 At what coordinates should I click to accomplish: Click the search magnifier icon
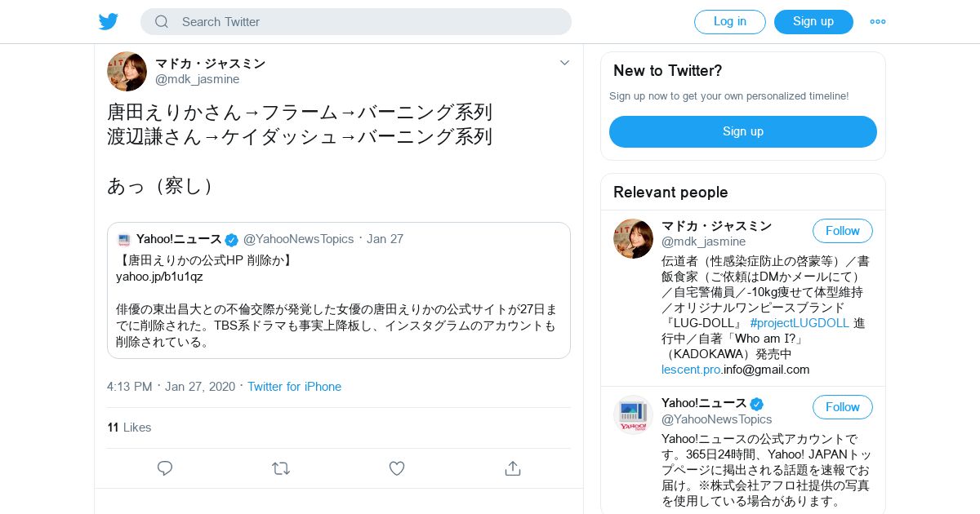[162, 22]
